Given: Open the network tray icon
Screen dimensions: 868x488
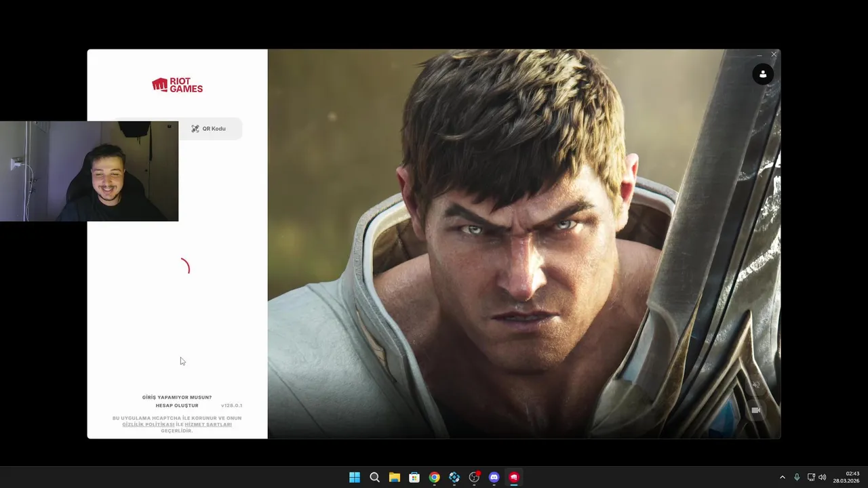Looking at the screenshot, I should click(811, 477).
